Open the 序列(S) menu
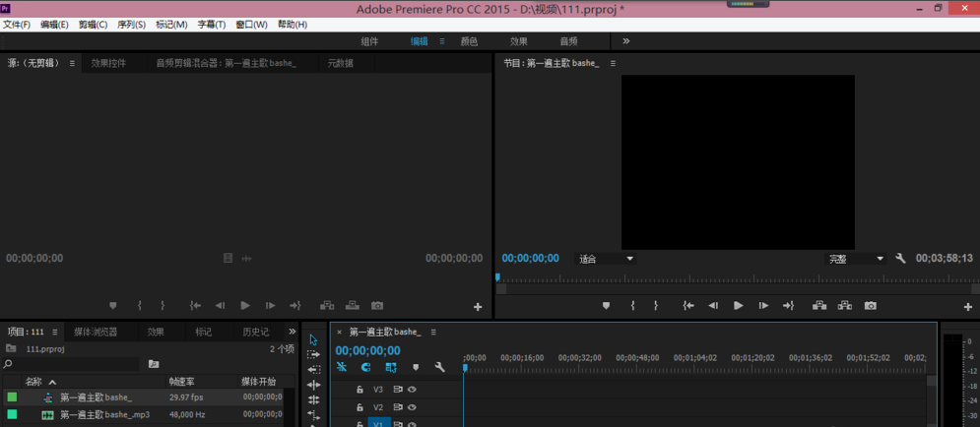 (x=131, y=25)
